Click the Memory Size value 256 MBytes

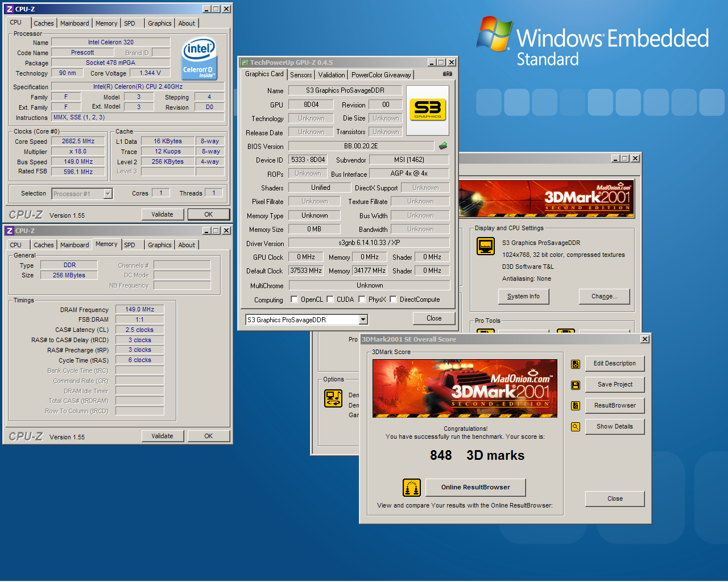coord(69,276)
